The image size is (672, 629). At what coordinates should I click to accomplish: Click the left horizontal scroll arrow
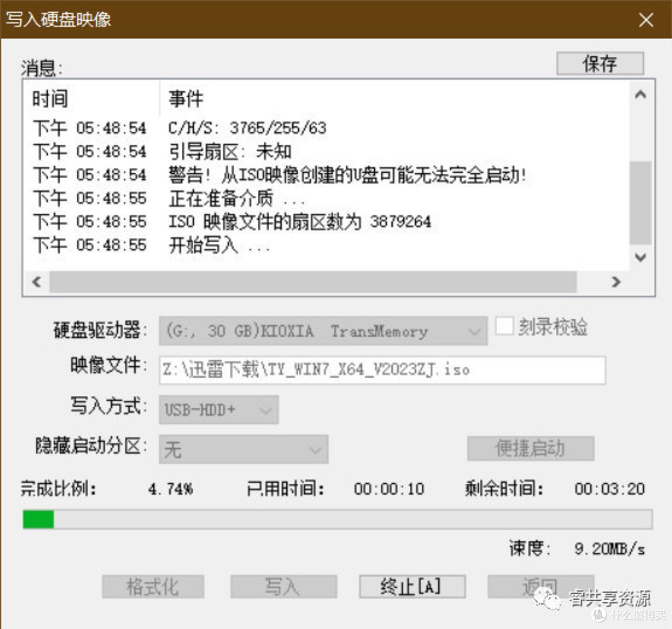pyautogui.click(x=36, y=282)
